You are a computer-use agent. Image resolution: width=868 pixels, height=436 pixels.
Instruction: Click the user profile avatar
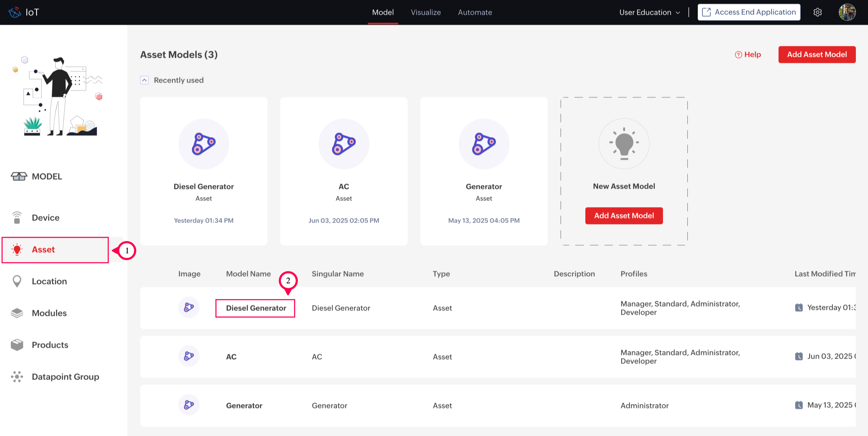tap(847, 12)
